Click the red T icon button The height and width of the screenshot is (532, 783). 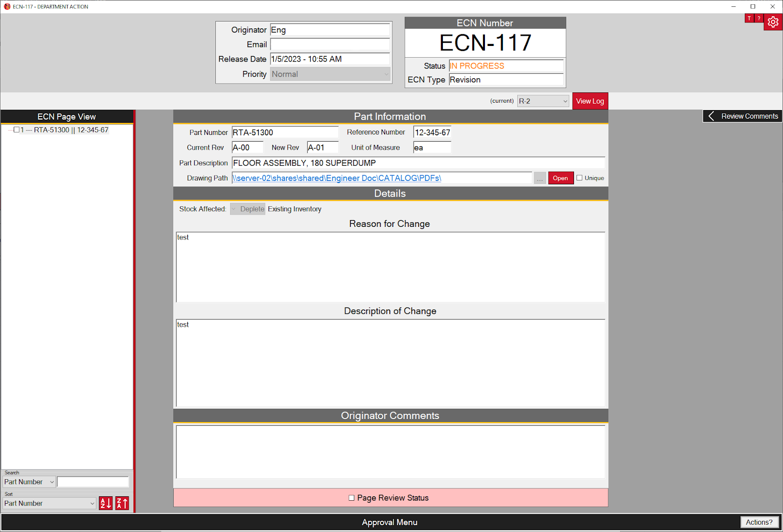click(x=749, y=18)
